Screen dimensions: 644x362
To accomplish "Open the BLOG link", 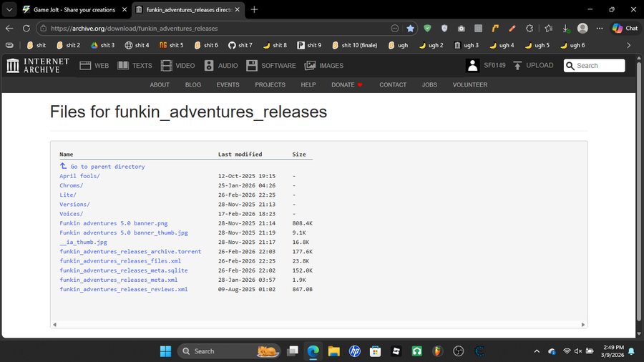I will (x=193, y=84).
